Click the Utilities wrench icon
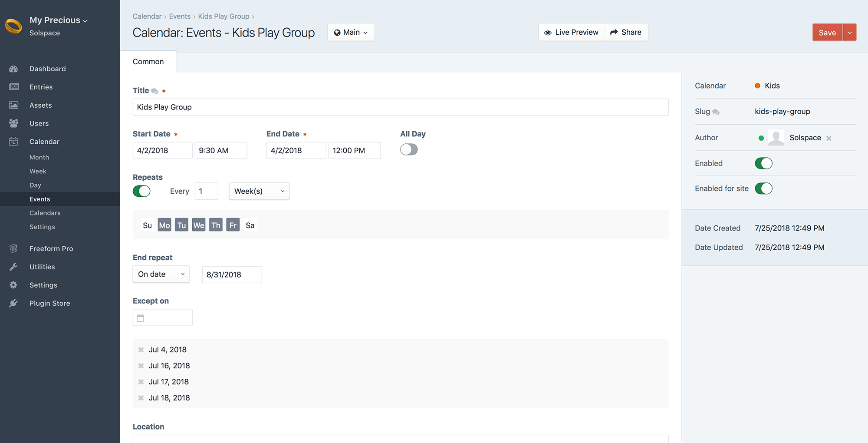The image size is (868, 443). [x=13, y=267]
